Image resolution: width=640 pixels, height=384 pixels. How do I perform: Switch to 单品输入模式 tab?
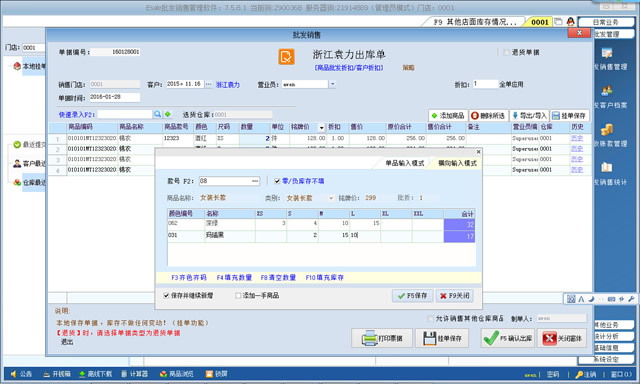[x=404, y=163]
